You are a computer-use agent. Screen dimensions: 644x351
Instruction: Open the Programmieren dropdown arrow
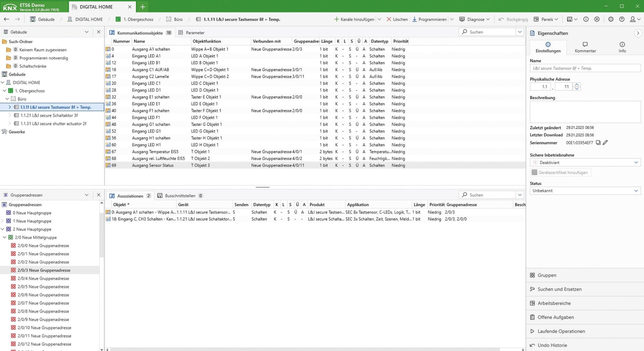452,19
